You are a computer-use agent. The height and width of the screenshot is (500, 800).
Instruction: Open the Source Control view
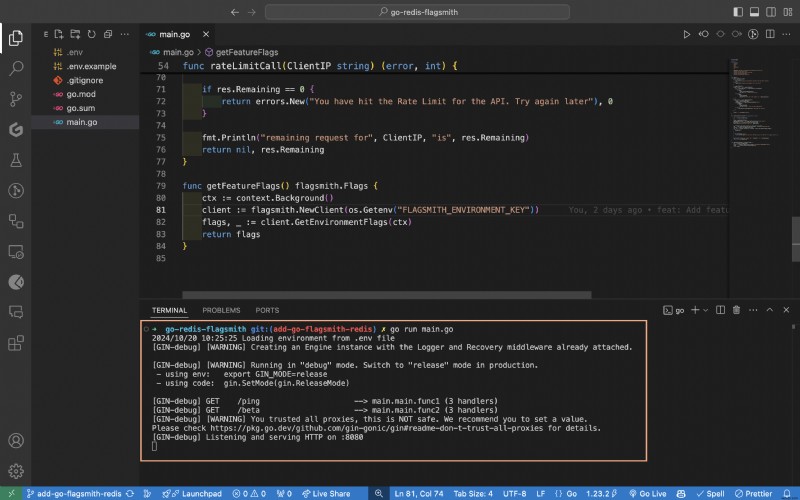pos(16,99)
